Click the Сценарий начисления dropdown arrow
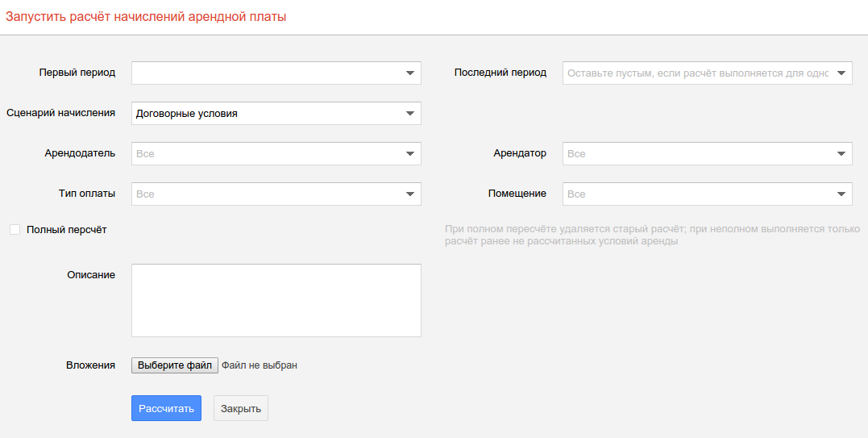Screen dimensions: 868x438 (409, 114)
